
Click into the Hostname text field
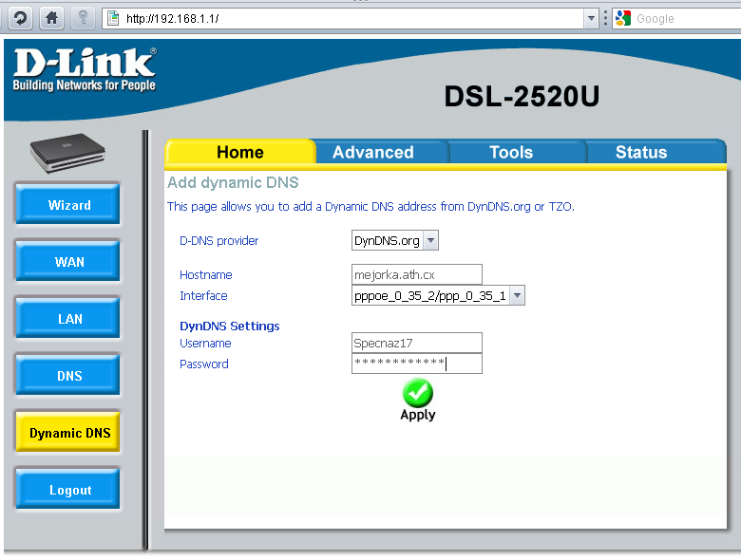pyautogui.click(x=416, y=275)
